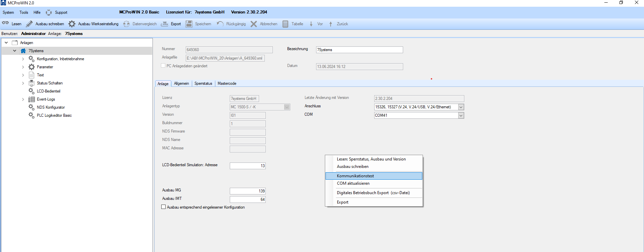Click the Support icon in menu bar
The height and width of the screenshot is (252, 644).
coord(49,12)
